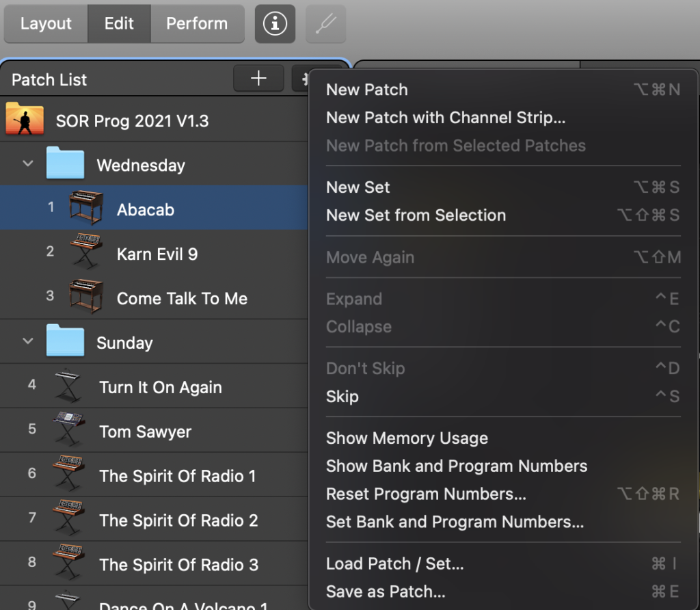Select the Abacab patch name
This screenshot has height=610, width=700.
click(146, 209)
